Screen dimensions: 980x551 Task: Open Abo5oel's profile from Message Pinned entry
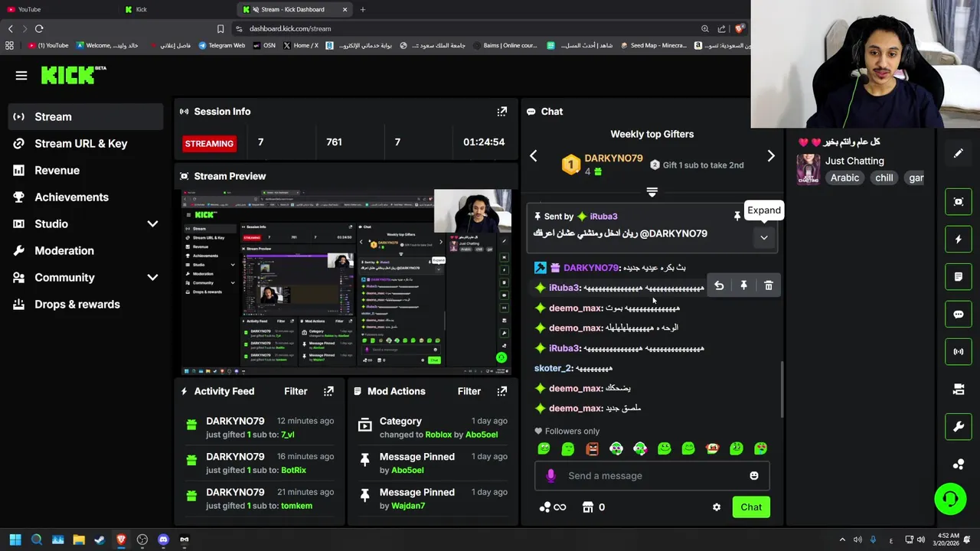coord(407,471)
